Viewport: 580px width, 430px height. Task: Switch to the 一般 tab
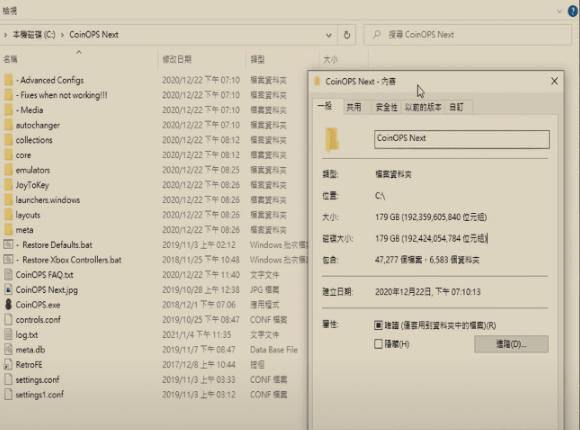(x=325, y=107)
